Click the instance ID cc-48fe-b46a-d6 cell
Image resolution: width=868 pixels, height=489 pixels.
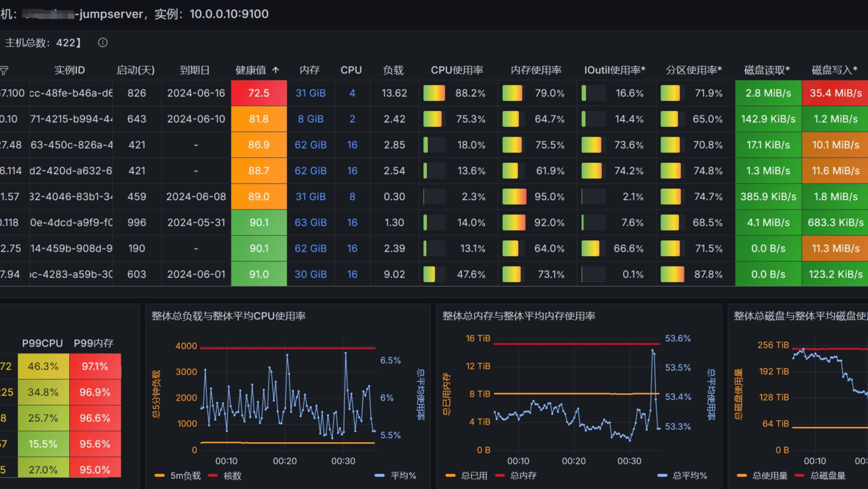[71, 93]
